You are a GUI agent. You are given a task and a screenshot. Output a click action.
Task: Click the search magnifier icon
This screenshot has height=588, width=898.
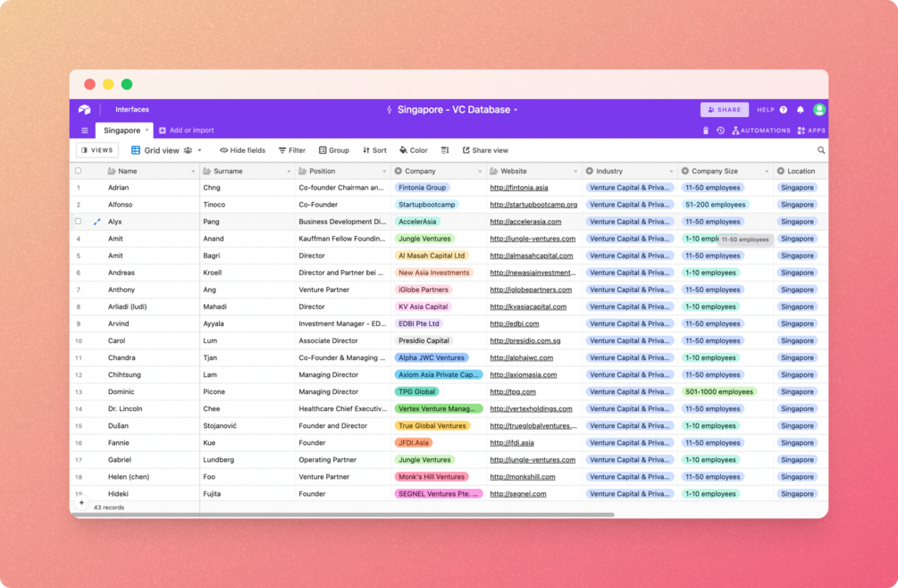(820, 150)
